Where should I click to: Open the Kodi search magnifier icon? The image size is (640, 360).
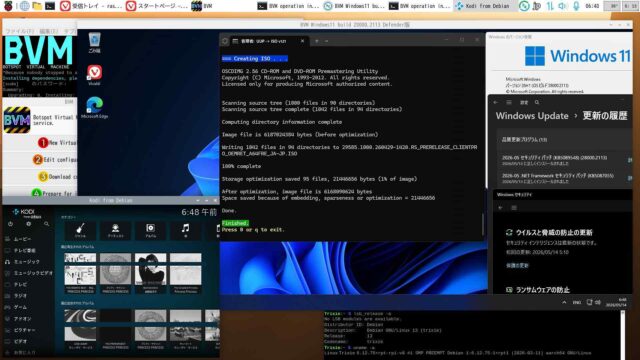point(47,224)
